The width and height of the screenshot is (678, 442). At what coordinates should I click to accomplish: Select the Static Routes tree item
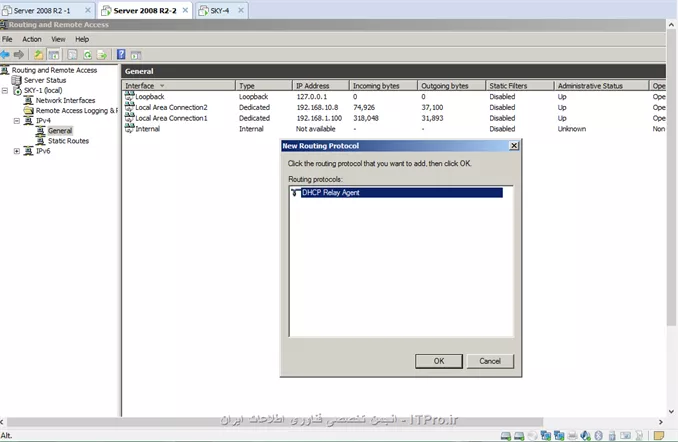coord(68,141)
